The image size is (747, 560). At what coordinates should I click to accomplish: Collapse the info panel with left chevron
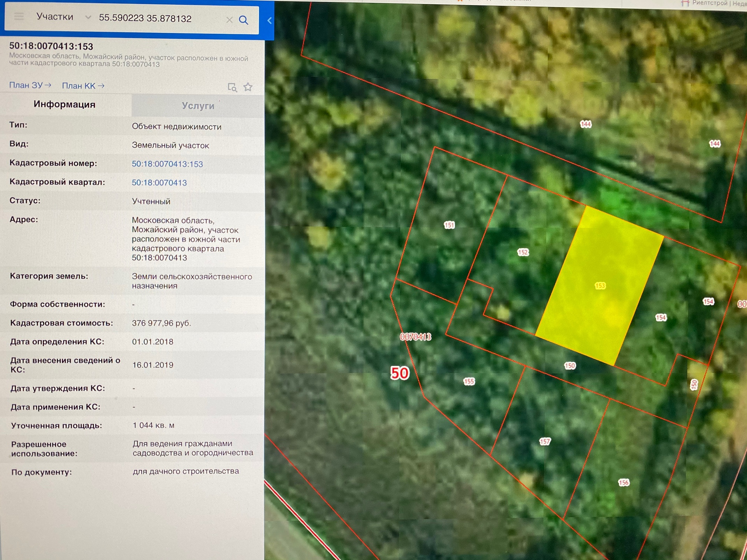coord(269,21)
